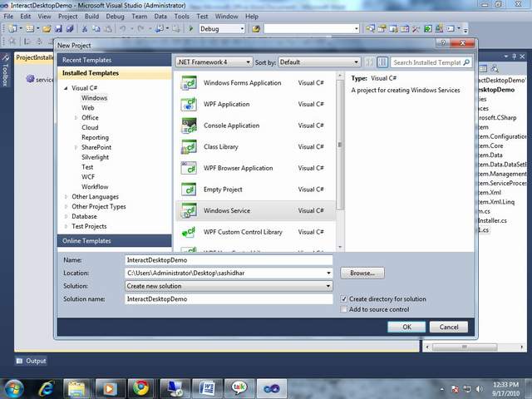Screen dimensions: 532x399
Task: Expand the Database template node
Action: click(x=66, y=216)
